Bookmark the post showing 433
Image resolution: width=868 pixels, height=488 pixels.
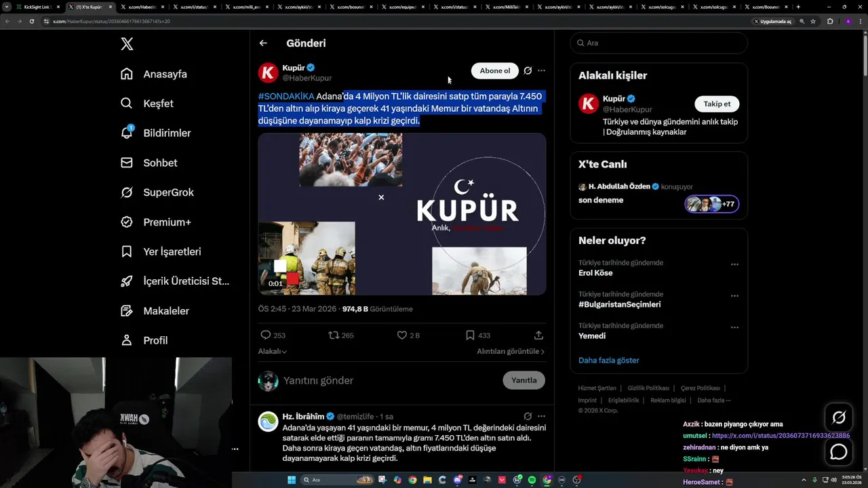click(x=470, y=335)
